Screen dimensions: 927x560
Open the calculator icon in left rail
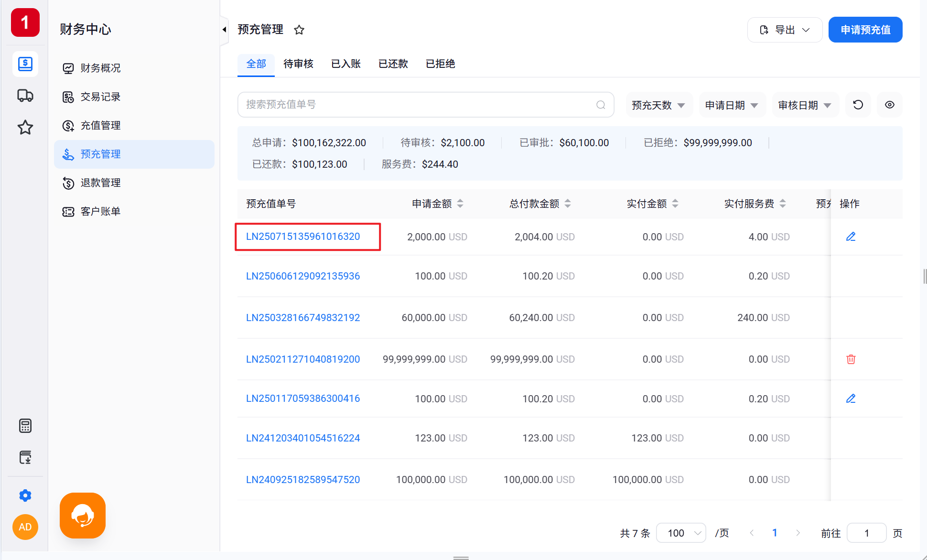pyautogui.click(x=25, y=426)
